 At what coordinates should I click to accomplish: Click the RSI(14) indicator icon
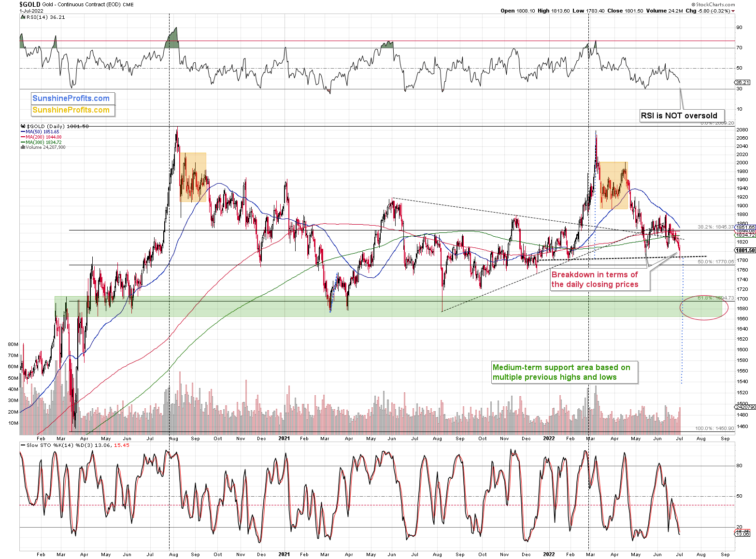coord(23,17)
